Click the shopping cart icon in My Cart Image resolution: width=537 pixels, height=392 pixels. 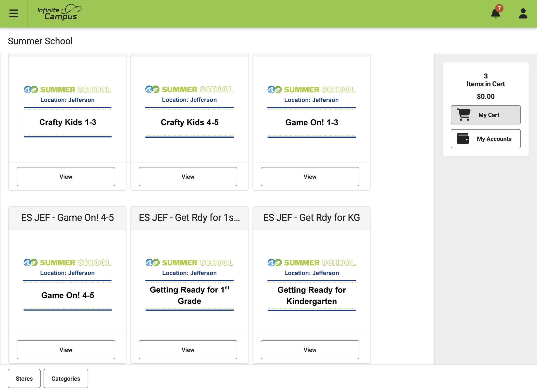coord(464,115)
